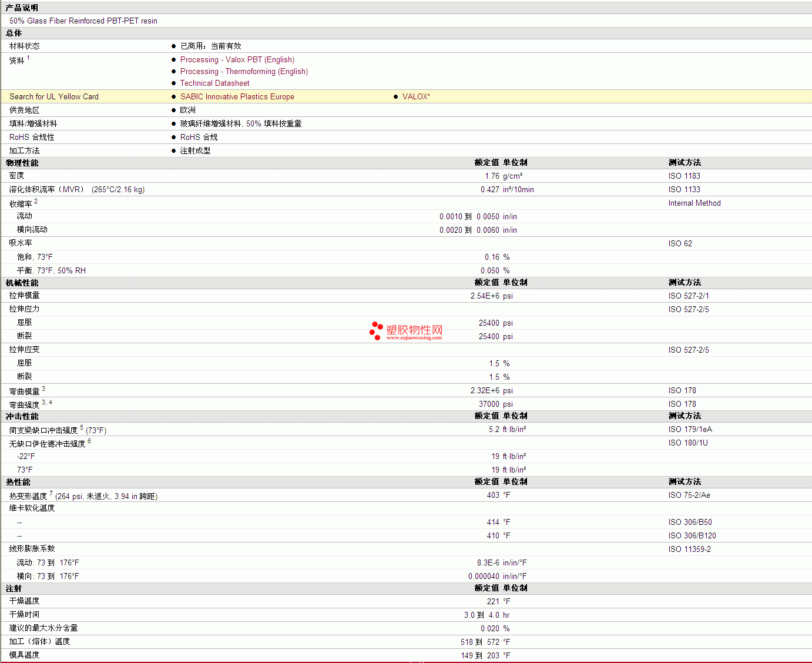Click footnote 6 beside 无缺口伊佐德冲击强度
This screenshot has width=812, height=663.
pos(89,441)
